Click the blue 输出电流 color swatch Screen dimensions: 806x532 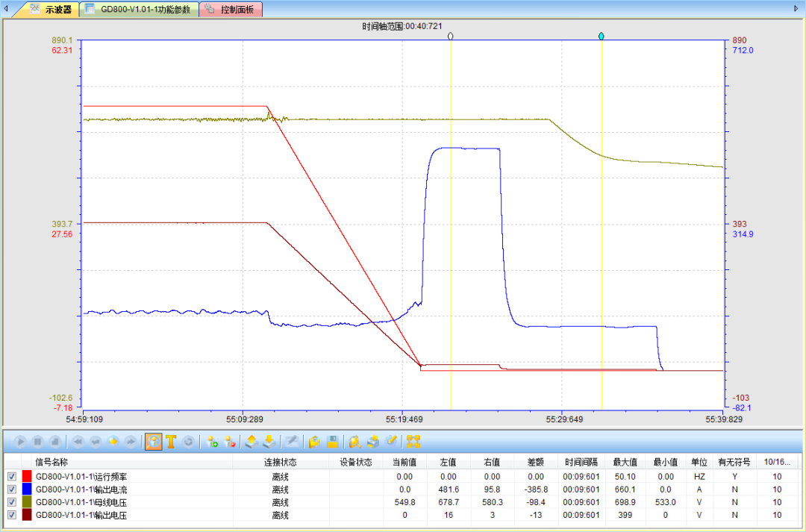coord(27,489)
